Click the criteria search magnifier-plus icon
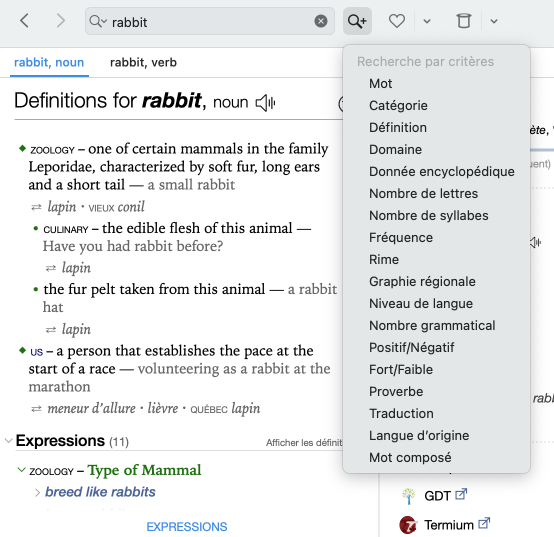Image resolution: width=554 pixels, height=537 pixels. click(x=357, y=21)
